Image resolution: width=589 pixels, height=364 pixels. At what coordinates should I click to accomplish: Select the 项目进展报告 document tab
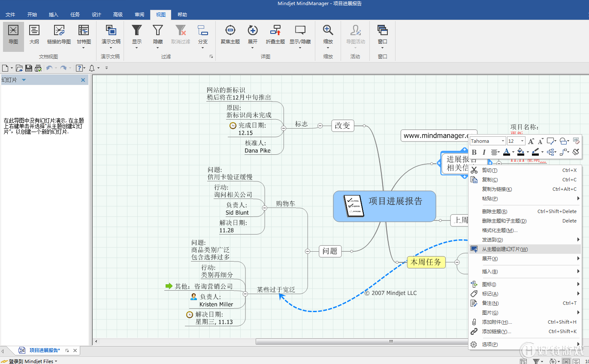[45, 350]
